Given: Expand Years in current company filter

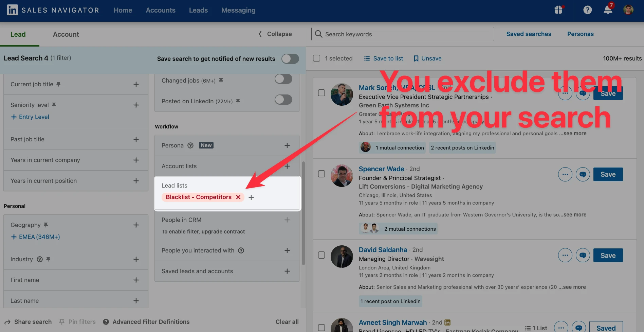Looking at the screenshot, I should 136,160.
